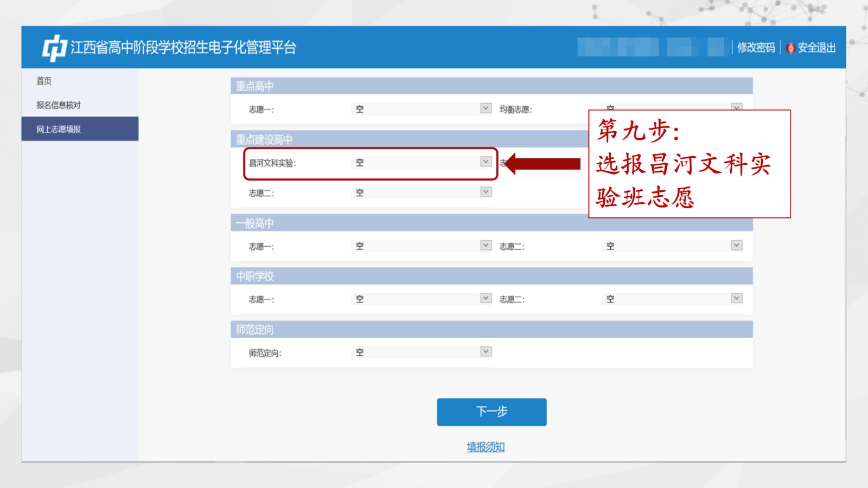Click the 中职学校 section header bar
Image resolution: width=868 pixels, height=488 pixels.
[491, 276]
